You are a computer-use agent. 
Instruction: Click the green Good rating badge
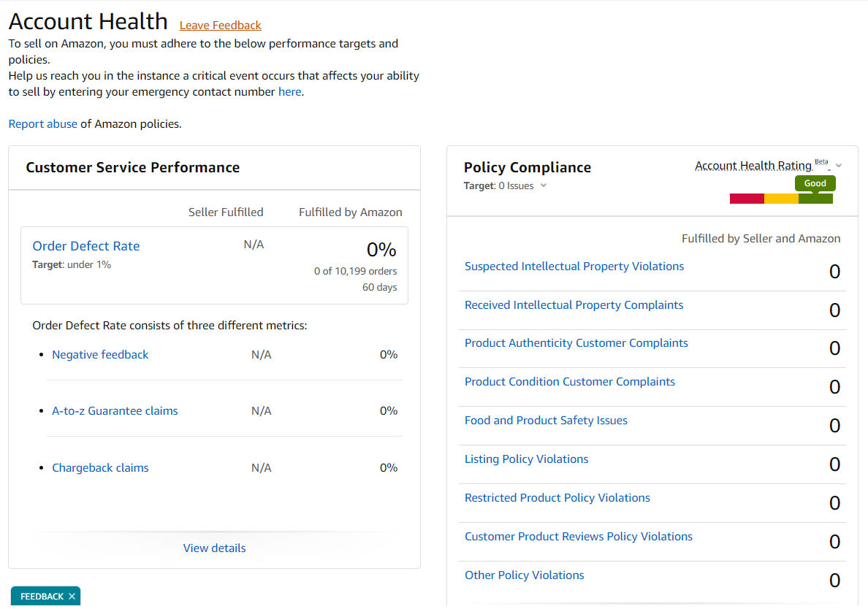click(815, 183)
